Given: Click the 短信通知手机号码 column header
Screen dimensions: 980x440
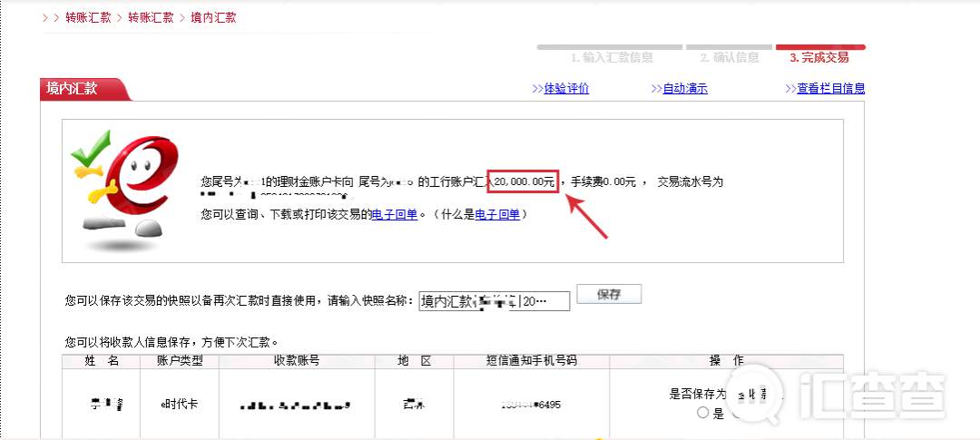Looking at the screenshot, I should [531, 361].
